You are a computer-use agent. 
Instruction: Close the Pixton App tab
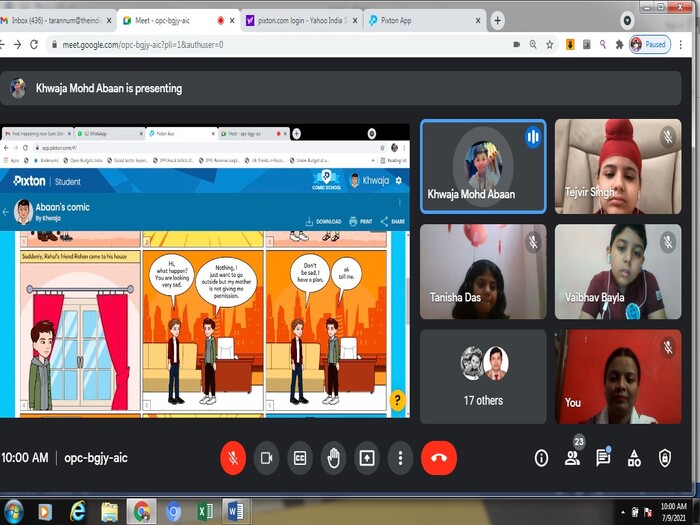pos(478,21)
